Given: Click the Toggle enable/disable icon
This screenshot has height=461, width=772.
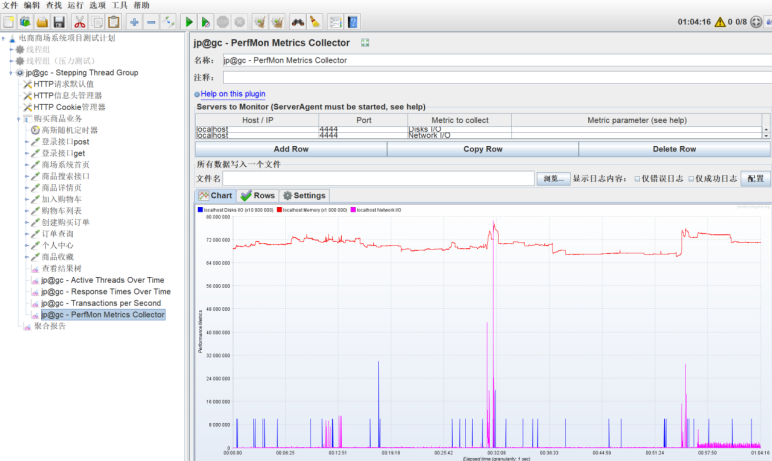Looking at the screenshot, I should [x=168, y=22].
